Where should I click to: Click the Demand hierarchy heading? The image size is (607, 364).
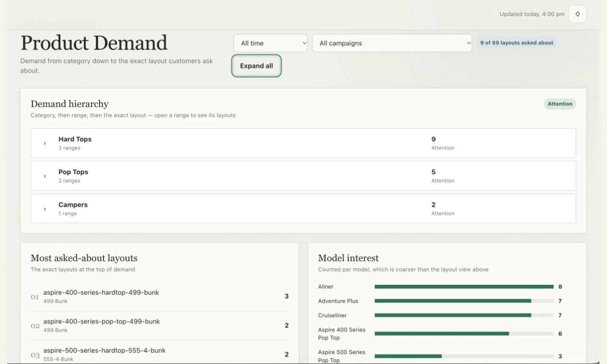(70, 104)
